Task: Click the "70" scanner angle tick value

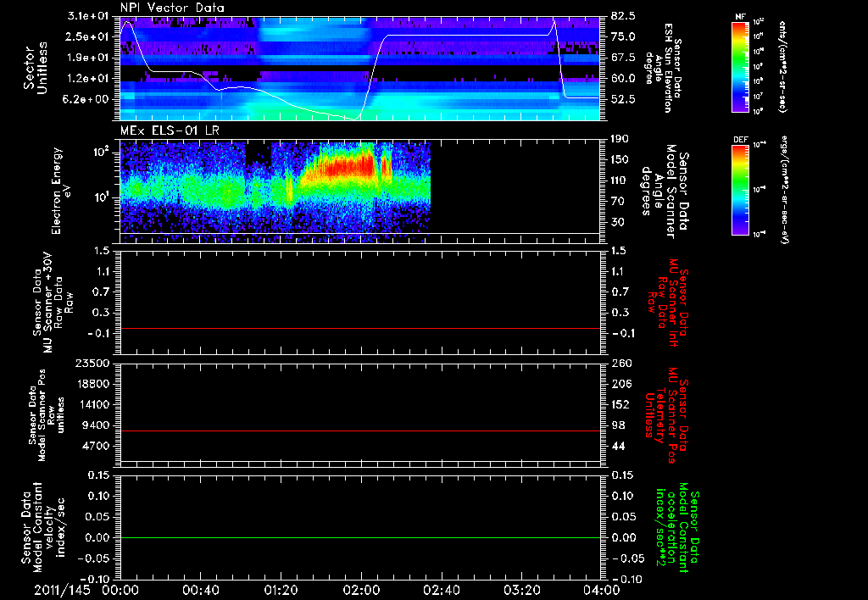Action: [x=618, y=201]
